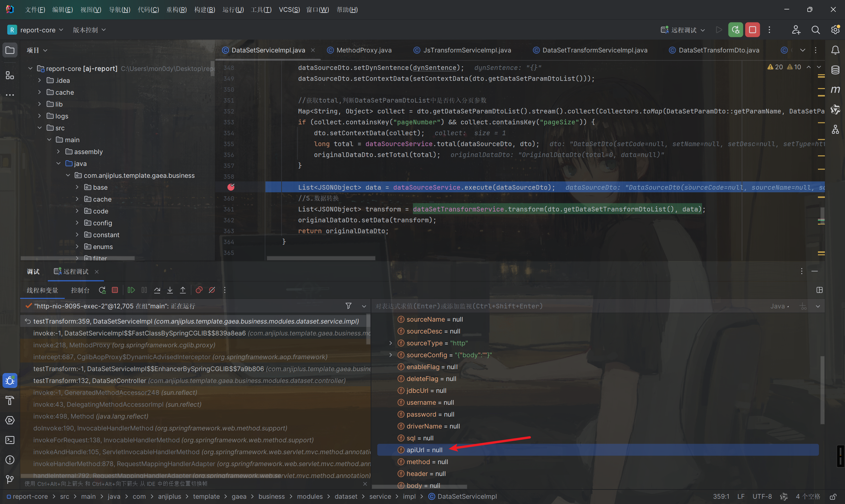This screenshot has height=504, width=845.
Task: Open the Services tool window icon
Action: coord(10,420)
